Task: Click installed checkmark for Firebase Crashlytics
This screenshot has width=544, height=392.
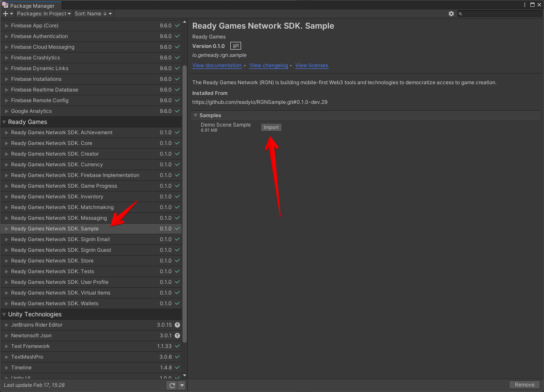Action: click(x=177, y=58)
